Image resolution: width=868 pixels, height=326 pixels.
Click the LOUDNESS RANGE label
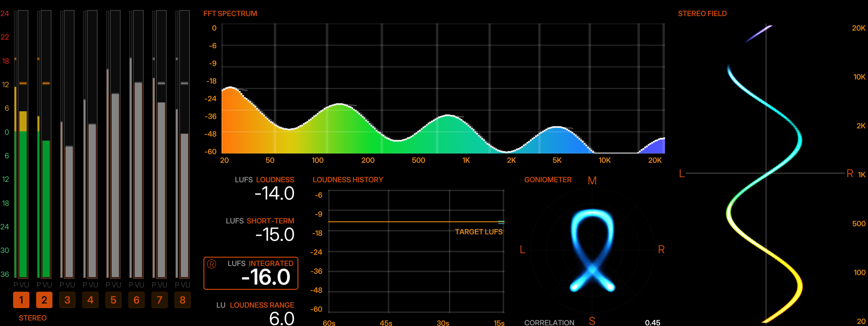click(x=262, y=305)
